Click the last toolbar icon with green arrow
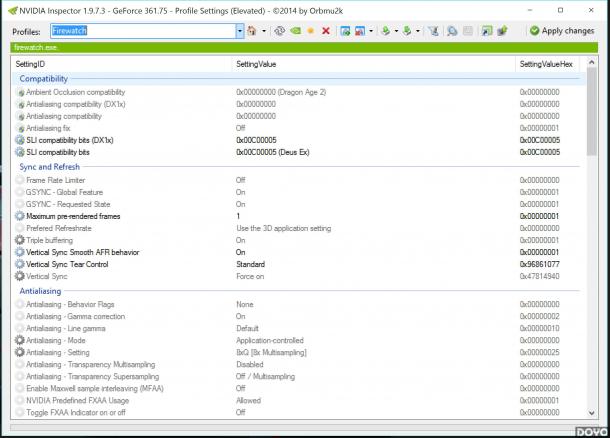The width and height of the screenshot is (610, 438). pyautogui.click(x=502, y=31)
